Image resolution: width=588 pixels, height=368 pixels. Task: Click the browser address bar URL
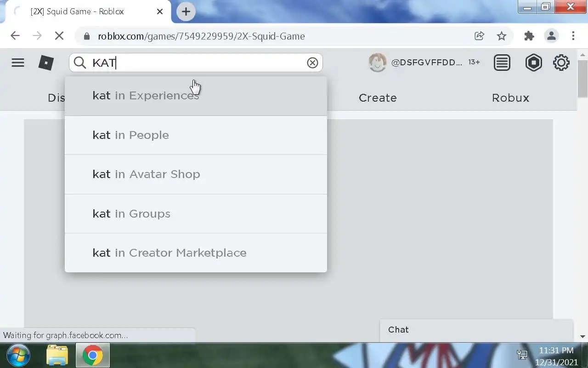[201, 36]
